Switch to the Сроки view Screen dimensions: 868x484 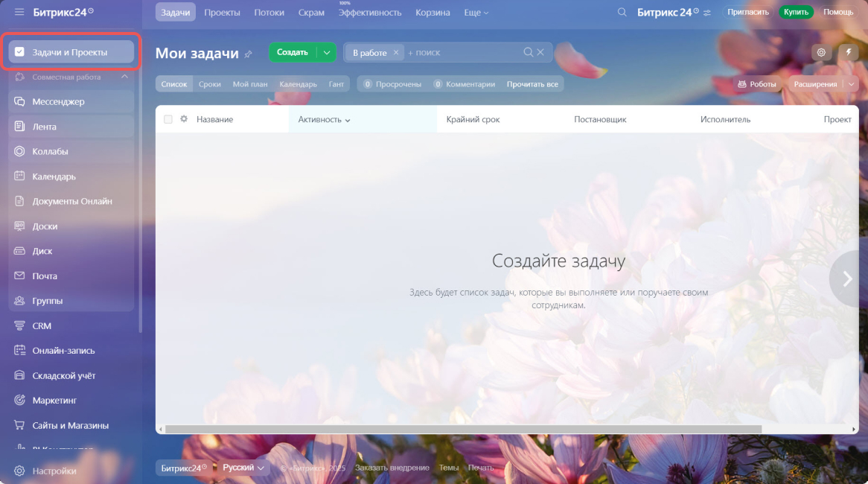tap(210, 84)
